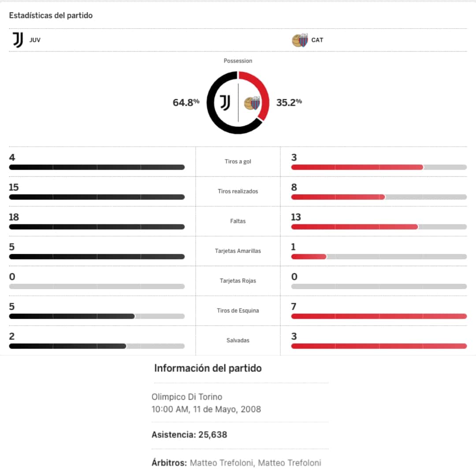Click Catania 'Tarjetas Amarillas' red bar

point(309,257)
